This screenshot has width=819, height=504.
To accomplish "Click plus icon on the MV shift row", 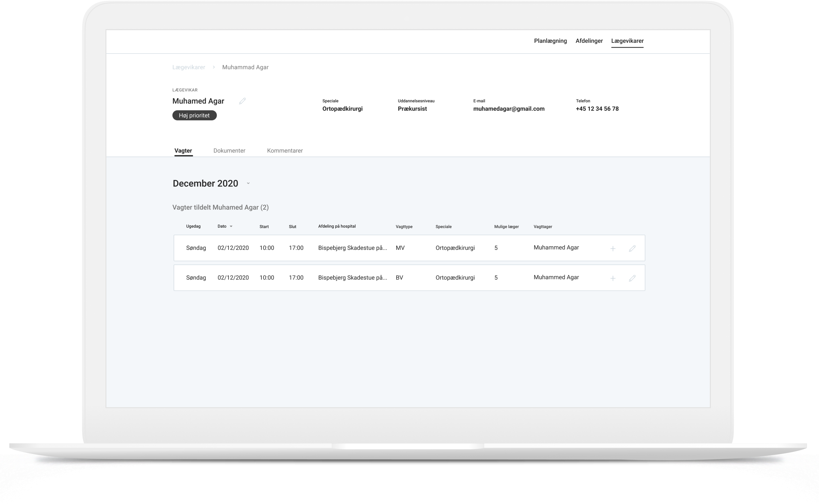I will 613,248.
